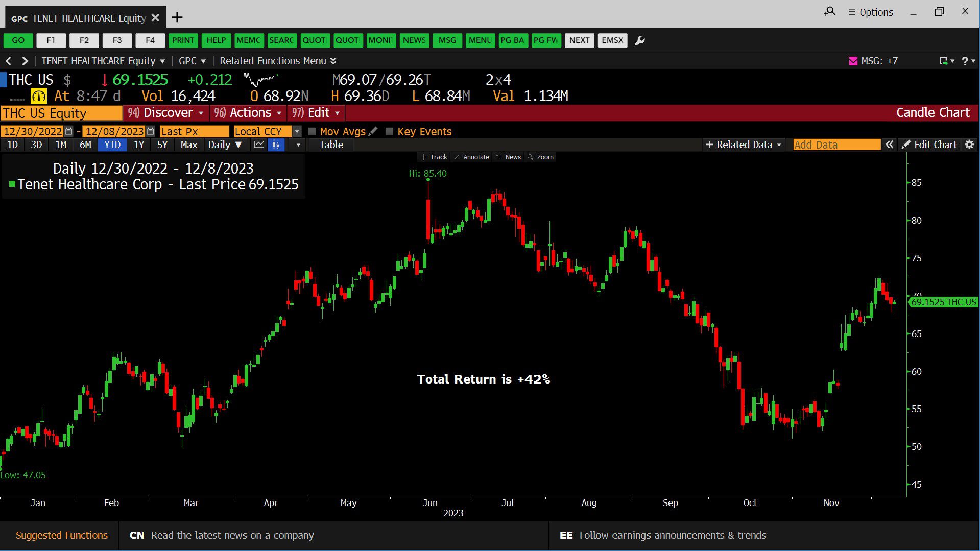The height and width of the screenshot is (551, 980).
Task: Click the user search icon beside Options
Action: [829, 11]
